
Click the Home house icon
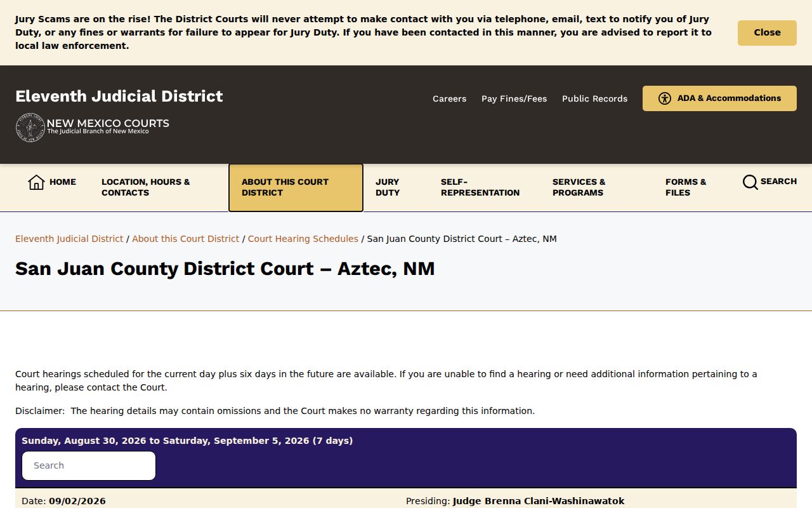36,182
